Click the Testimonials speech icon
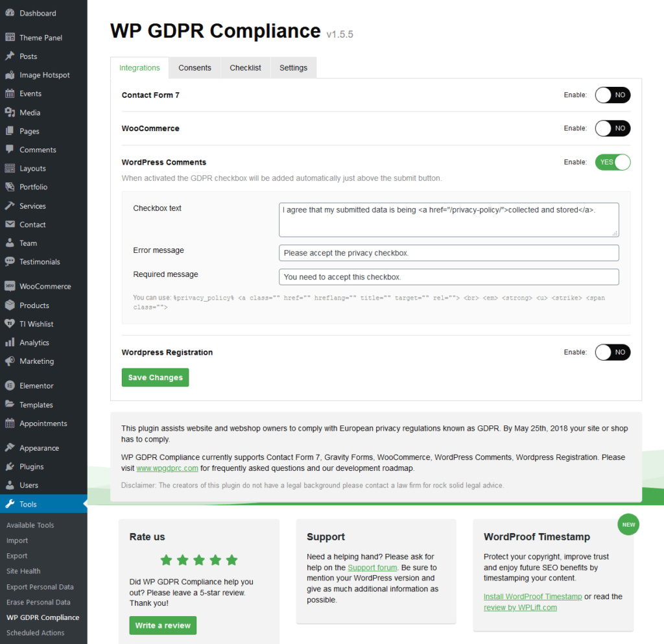The height and width of the screenshot is (644, 664). click(x=10, y=261)
